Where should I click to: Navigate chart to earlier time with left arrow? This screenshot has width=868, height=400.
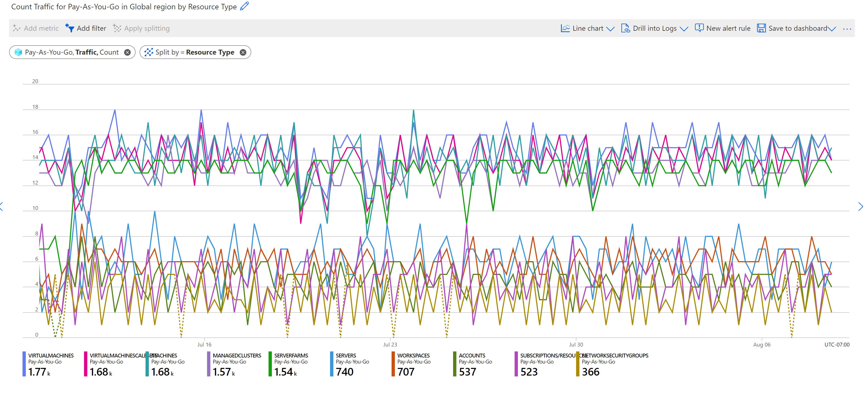click(x=2, y=206)
